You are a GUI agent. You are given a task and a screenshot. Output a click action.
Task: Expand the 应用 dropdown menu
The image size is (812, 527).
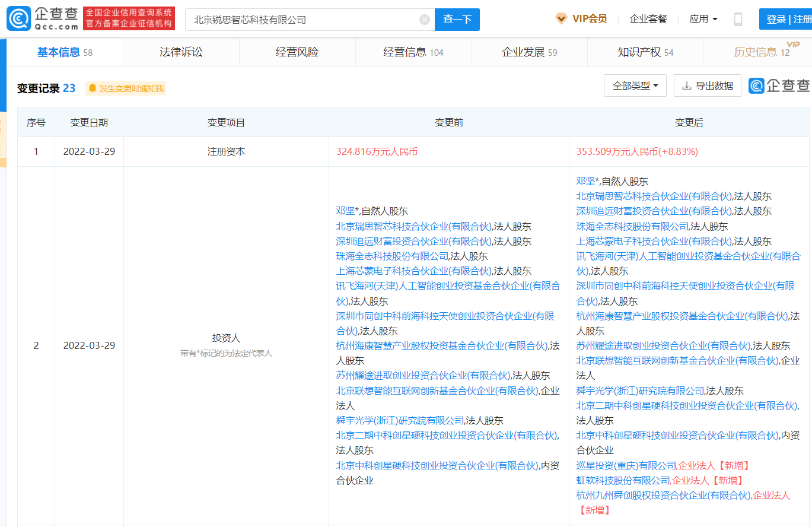click(x=703, y=19)
